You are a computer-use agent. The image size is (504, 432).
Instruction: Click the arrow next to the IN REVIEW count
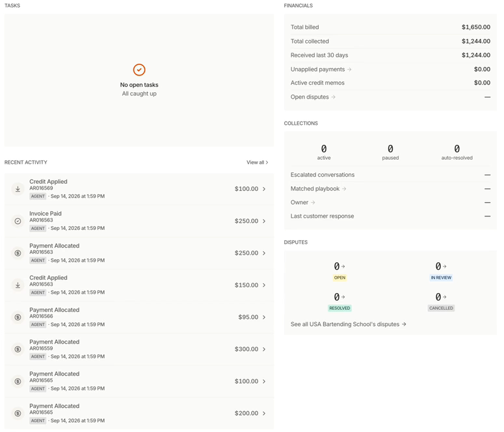(x=445, y=266)
